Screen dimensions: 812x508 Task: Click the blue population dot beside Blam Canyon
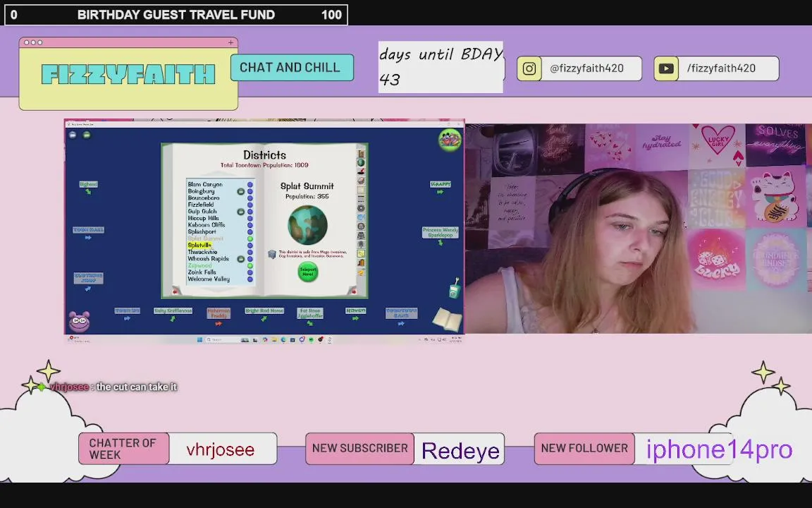[250, 185]
